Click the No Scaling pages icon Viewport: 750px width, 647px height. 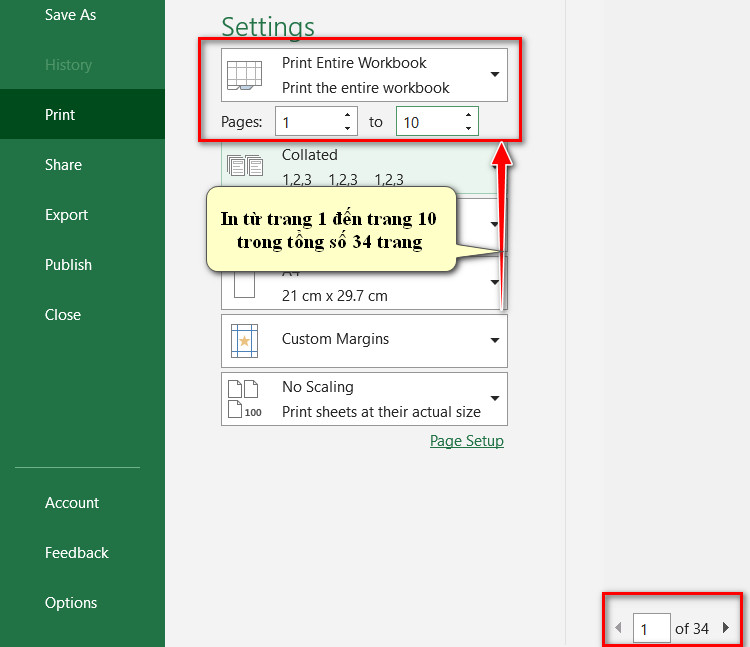(244, 399)
